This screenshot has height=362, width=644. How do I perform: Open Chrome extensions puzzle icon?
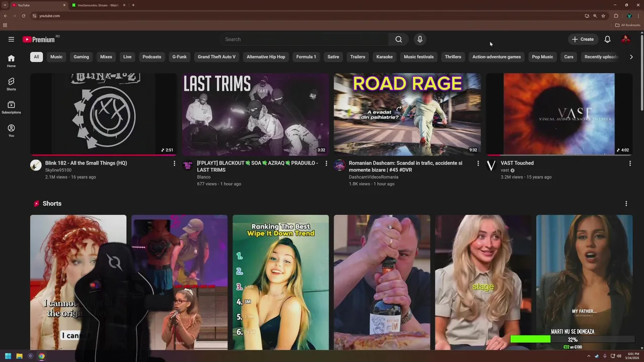coord(616,16)
